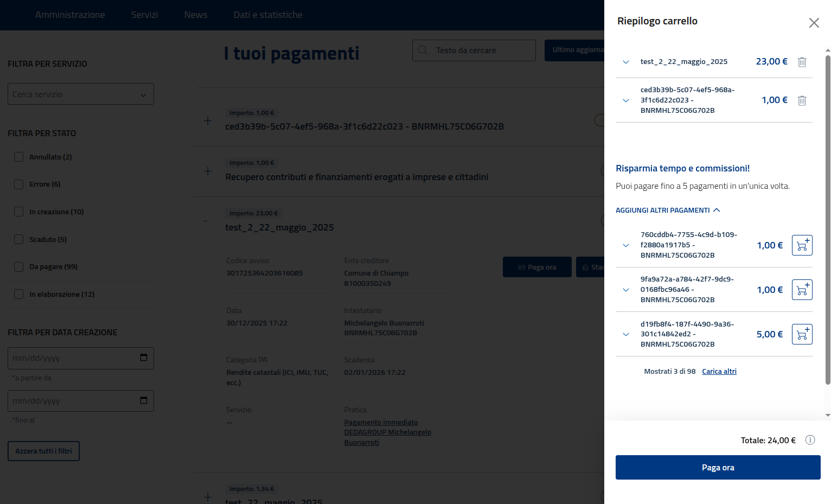Click the cart panel vertical scrollbar
This screenshot has width=831, height=504.
828,217
